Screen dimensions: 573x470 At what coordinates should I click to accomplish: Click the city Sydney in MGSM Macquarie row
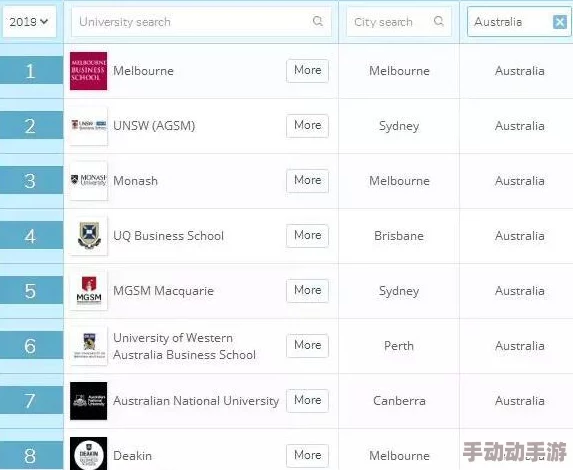399,291
